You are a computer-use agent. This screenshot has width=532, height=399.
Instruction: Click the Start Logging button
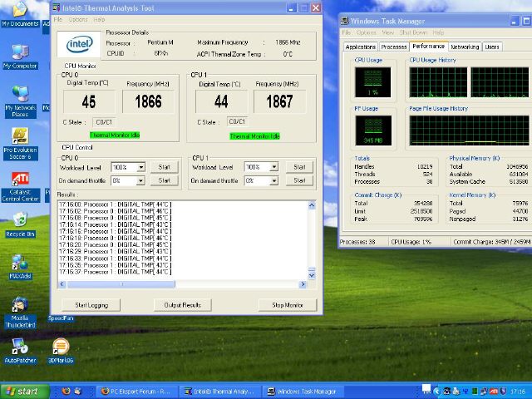pos(91,305)
